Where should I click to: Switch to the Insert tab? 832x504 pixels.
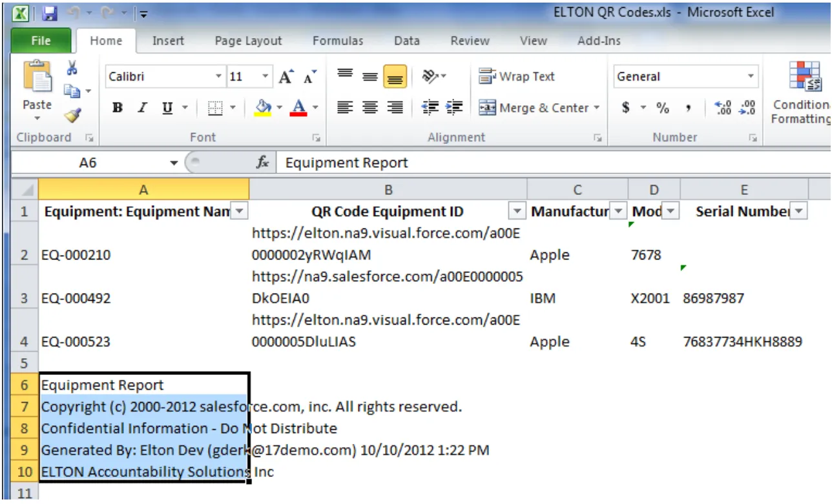168,41
